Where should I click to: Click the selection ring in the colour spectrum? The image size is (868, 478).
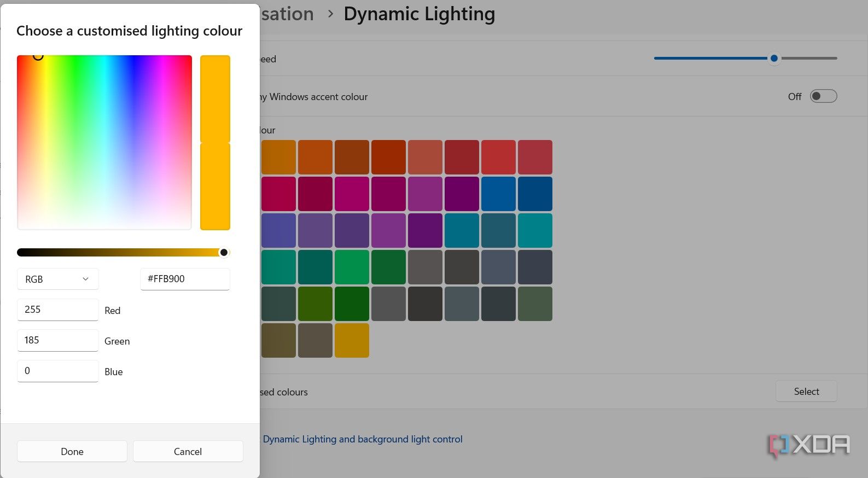pos(38,55)
